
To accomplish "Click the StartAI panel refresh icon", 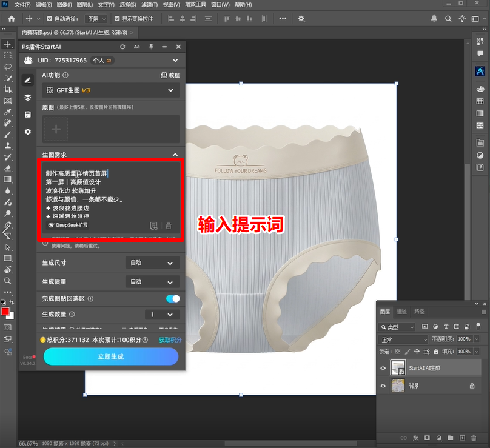I will click(x=122, y=47).
